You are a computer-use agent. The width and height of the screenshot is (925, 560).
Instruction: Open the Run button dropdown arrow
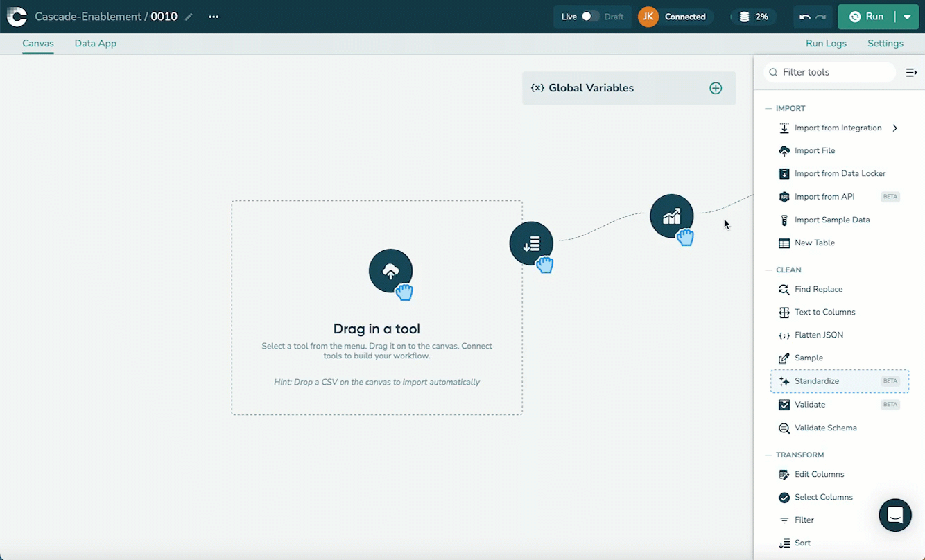click(907, 17)
